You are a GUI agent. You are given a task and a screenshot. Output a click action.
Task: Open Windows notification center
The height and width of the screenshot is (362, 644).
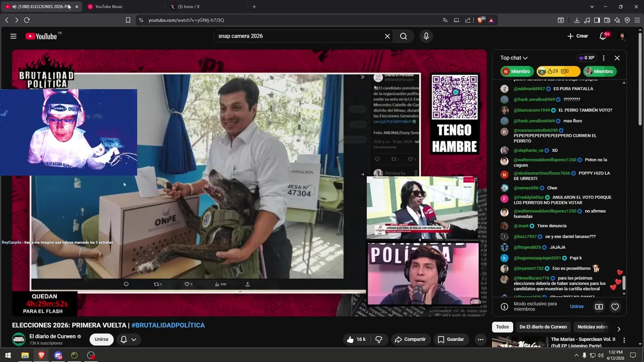pos(633,355)
